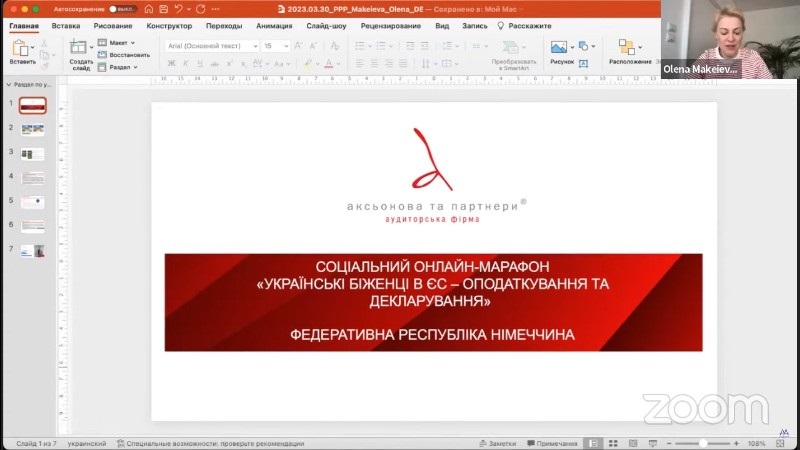Viewport: 800px width, 450px height.
Task: Decrease font size with A-down icon
Action: click(x=313, y=46)
